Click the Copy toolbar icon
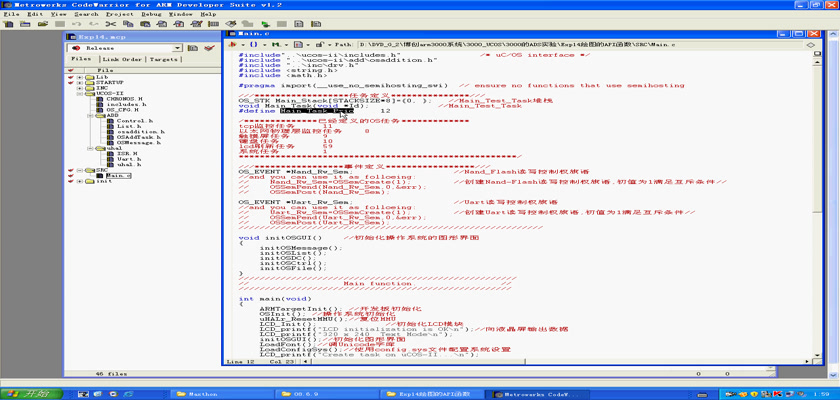The width and height of the screenshot is (840, 400). pyautogui.click(x=128, y=24)
